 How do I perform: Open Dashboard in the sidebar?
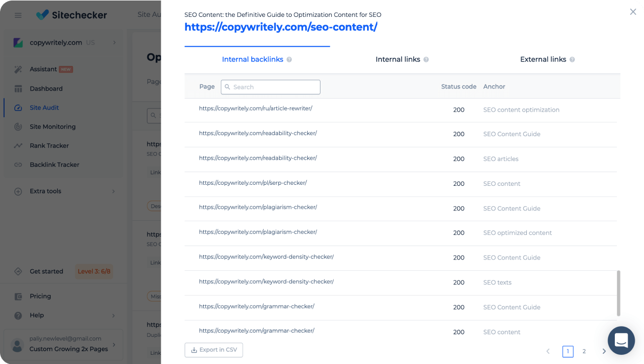[x=46, y=89]
